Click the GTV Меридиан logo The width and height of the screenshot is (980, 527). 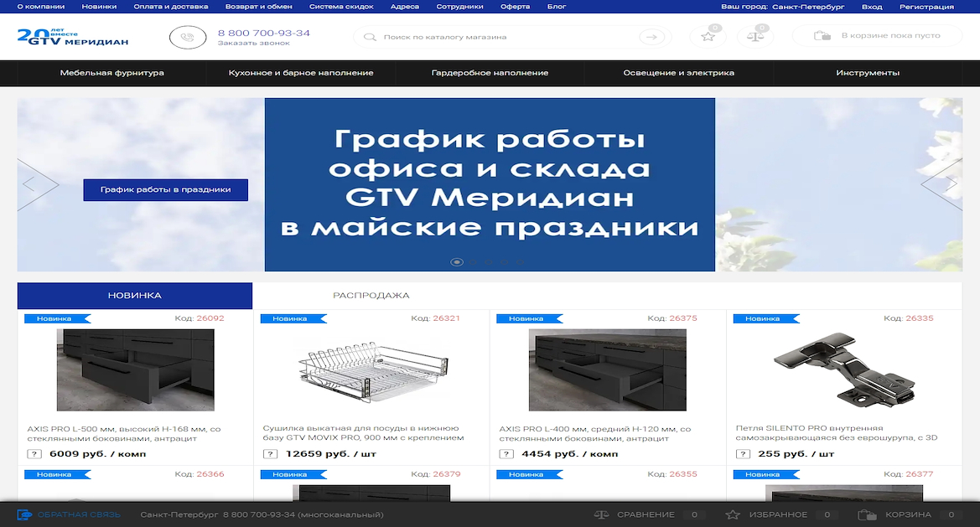point(72,37)
